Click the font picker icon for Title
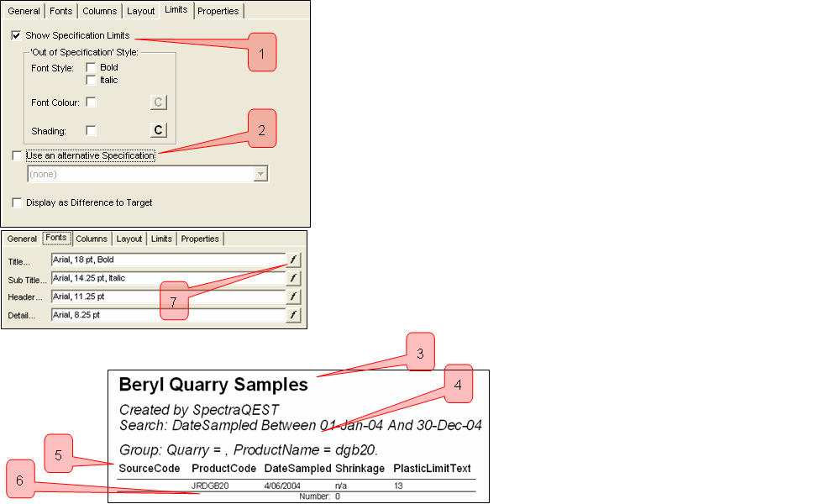Screen dimensions: 840x504 click(x=293, y=260)
